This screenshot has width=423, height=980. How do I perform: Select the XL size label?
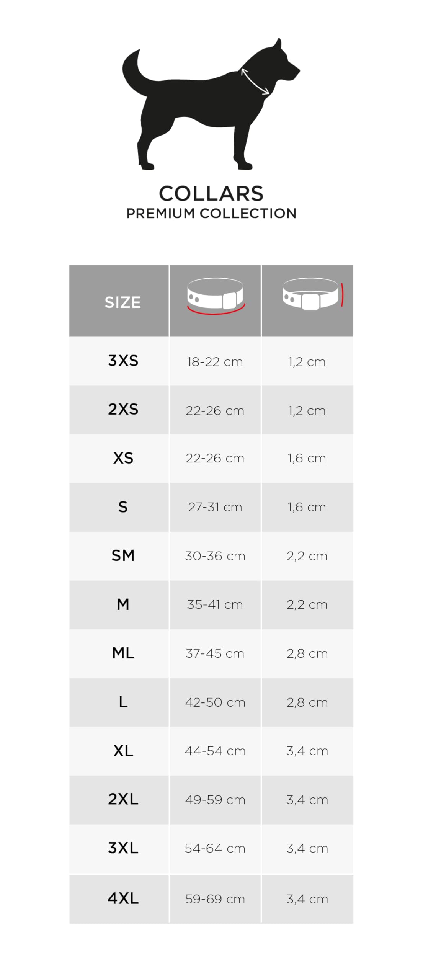[x=123, y=751]
